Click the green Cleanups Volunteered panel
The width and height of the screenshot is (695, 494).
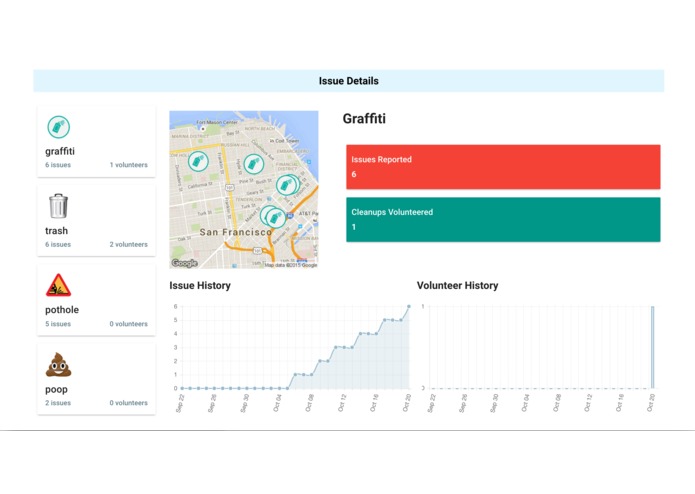503,220
